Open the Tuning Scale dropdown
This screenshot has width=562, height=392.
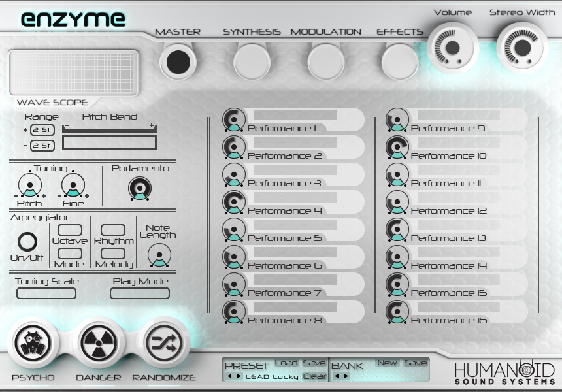46,293
